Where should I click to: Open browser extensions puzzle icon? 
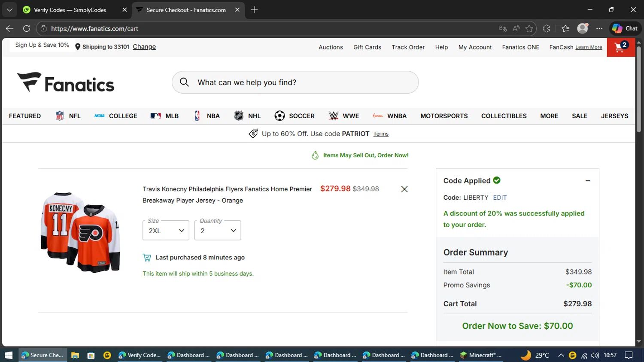point(546,28)
